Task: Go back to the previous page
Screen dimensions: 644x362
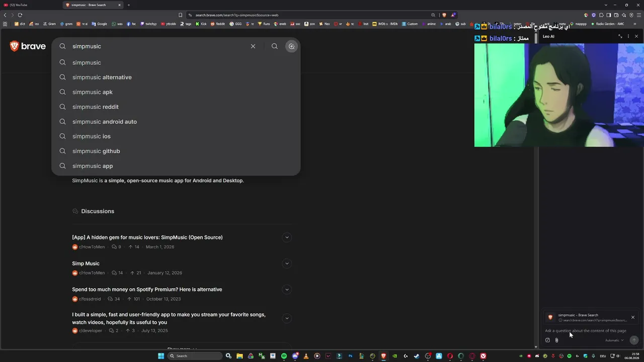Action: tap(5, 15)
